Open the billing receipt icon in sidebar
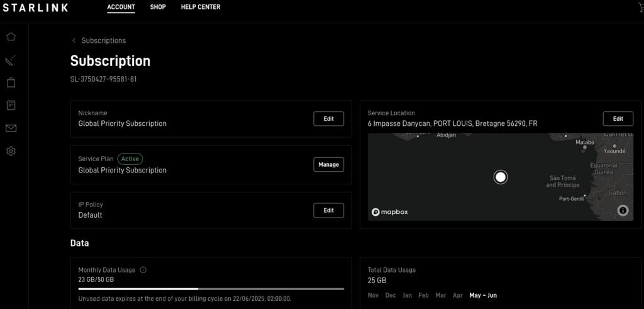The image size is (644, 309). tap(11, 105)
